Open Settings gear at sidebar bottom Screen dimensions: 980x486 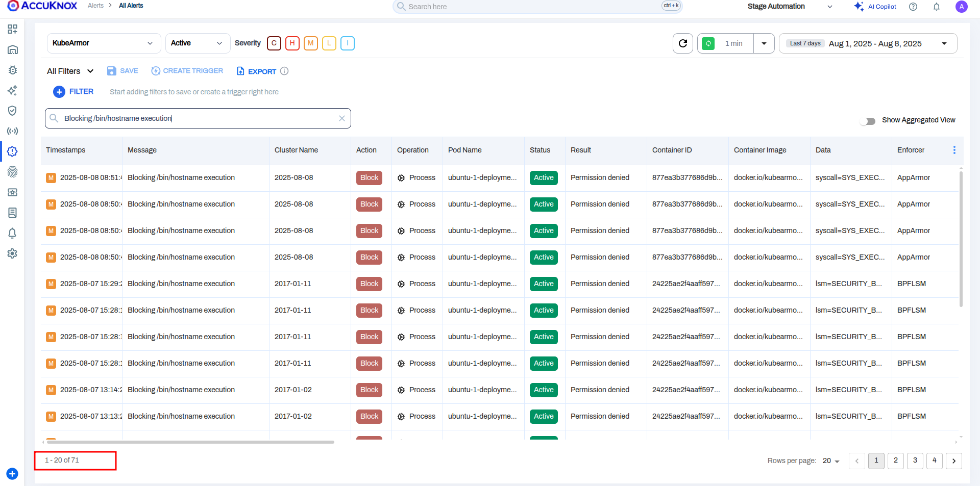pyautogui.click(x=12, y=253)
